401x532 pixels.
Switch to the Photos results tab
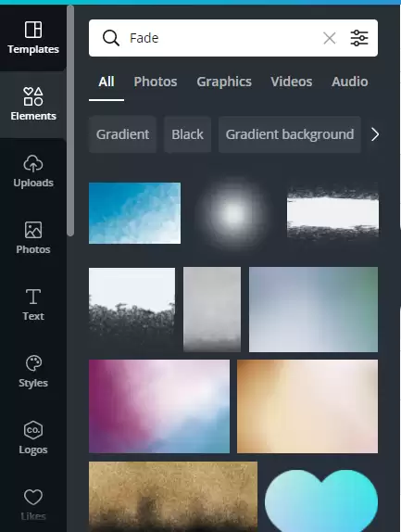click(x=156, y=82)
